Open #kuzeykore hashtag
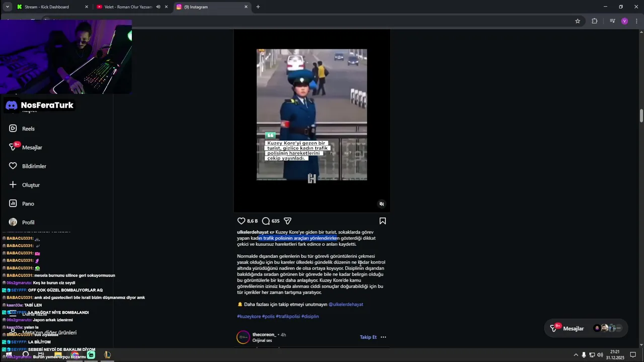The image size is (644, 362). pyautogui.click(x=249, y=317)
